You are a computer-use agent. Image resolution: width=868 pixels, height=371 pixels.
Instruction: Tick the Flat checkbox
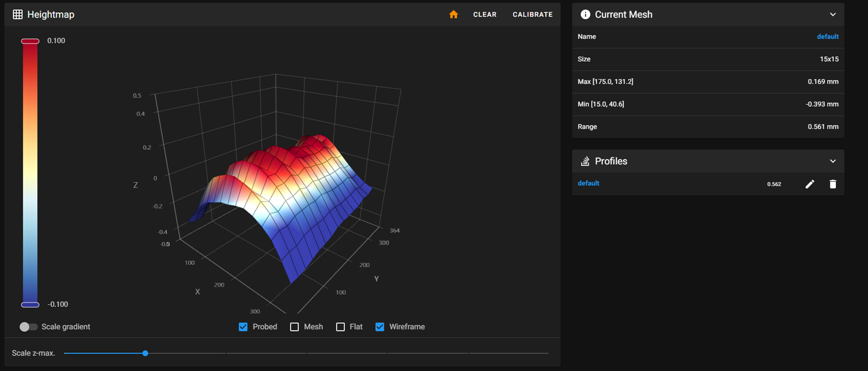tap(341, 327)
